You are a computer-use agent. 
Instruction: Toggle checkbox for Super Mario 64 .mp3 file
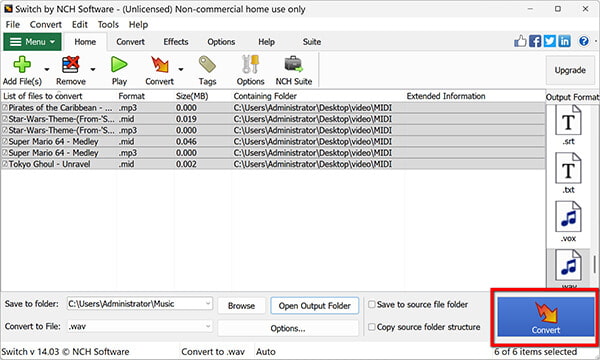coord(5,153)
